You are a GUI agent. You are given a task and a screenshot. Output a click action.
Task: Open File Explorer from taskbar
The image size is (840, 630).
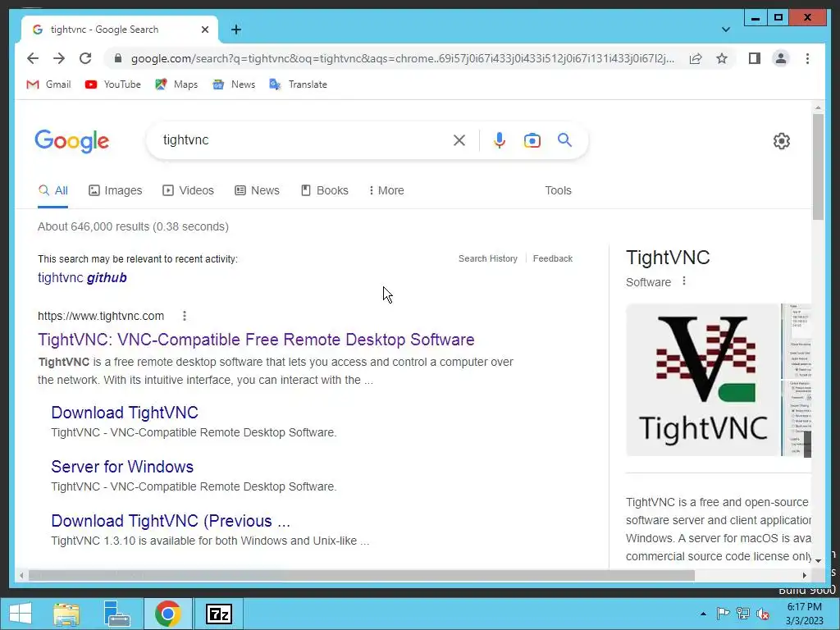click(66, 614)
